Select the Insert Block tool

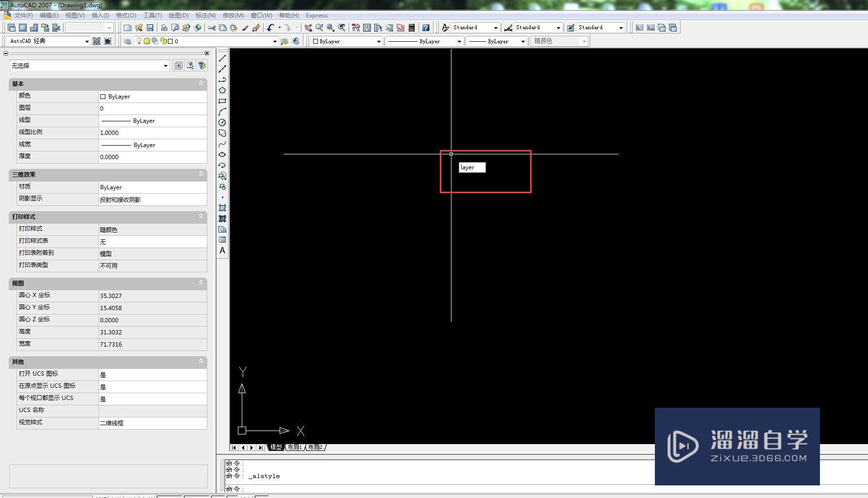tap(222, 176)
